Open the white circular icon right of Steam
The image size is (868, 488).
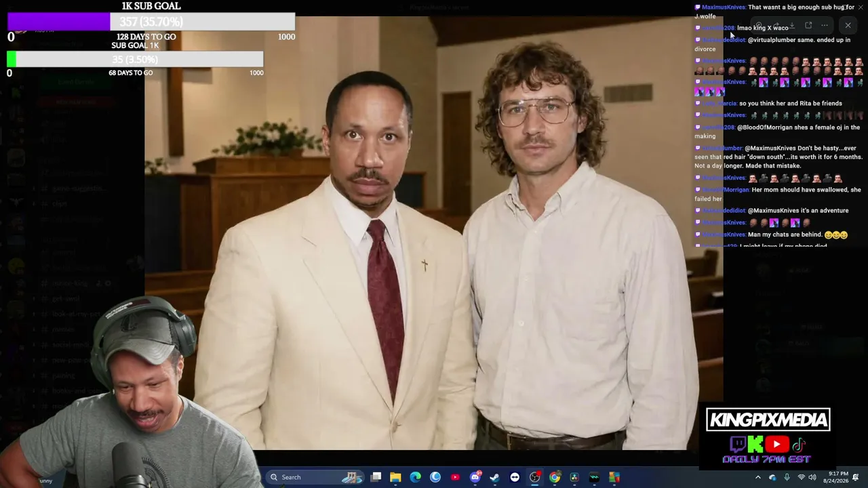point(515,477)
